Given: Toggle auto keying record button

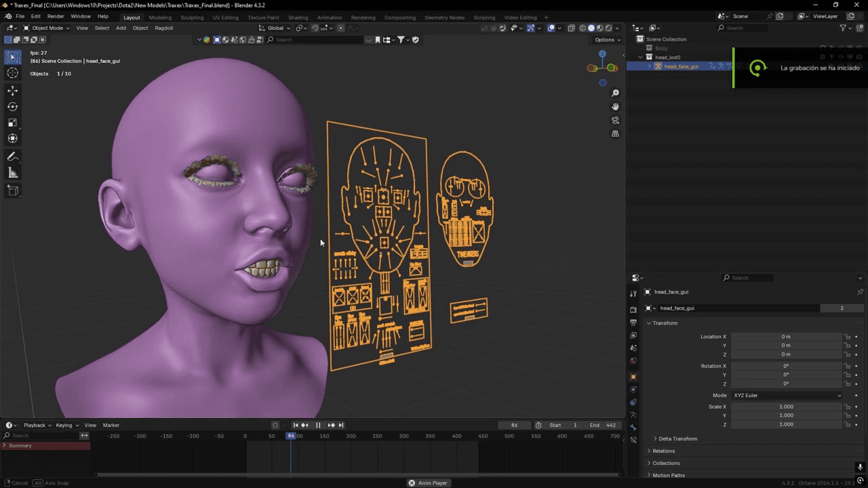Looking at the screenshot, I should 275,425.
